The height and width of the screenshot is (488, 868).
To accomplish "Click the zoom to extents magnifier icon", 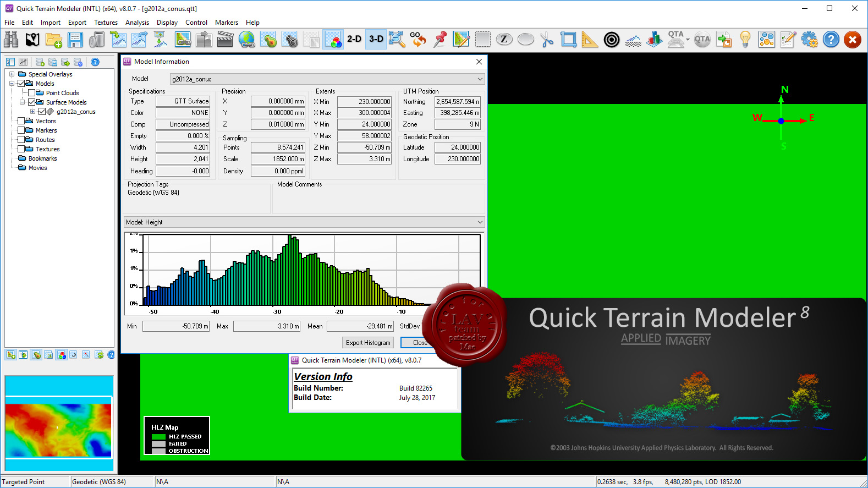I will pos(397,39).
